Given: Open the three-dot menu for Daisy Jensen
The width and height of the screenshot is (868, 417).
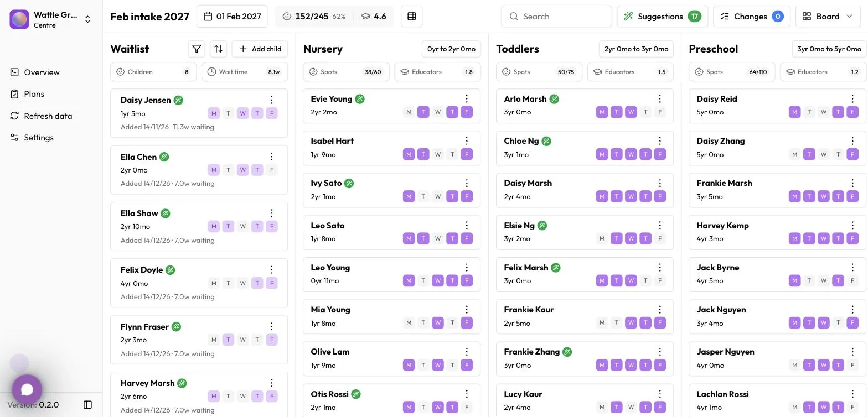Looking at the screenshot, I should point(272,100).
